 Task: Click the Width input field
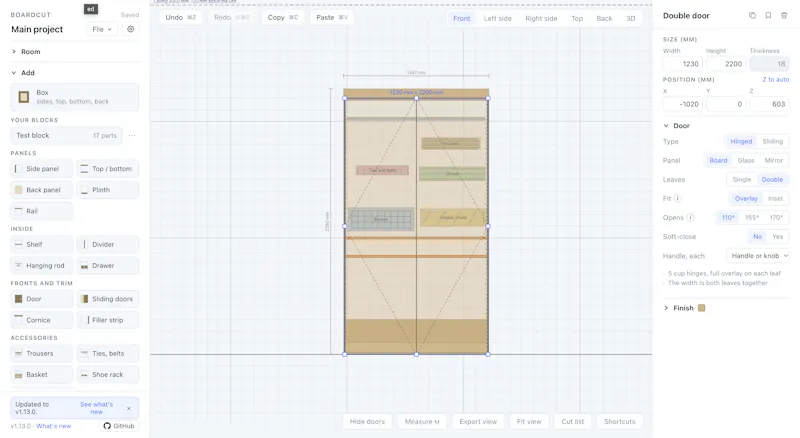683,64
